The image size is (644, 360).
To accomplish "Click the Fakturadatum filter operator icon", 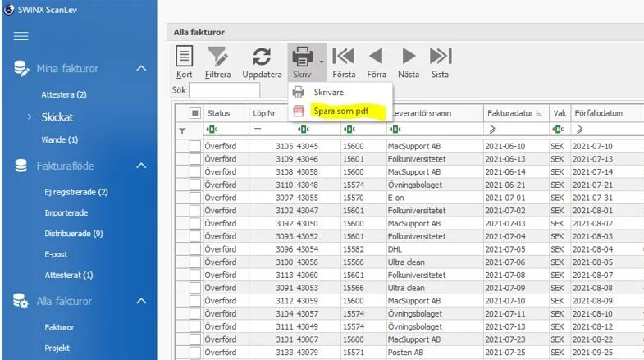I will click(492, 130).
